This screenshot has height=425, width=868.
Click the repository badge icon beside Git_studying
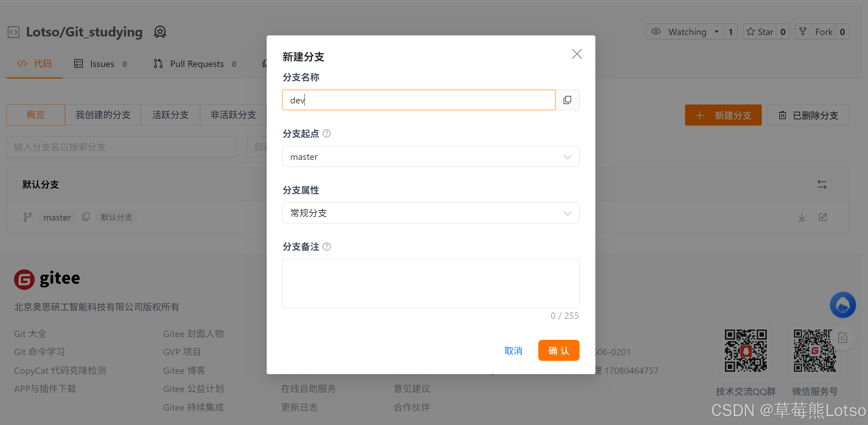coord(160,32)
